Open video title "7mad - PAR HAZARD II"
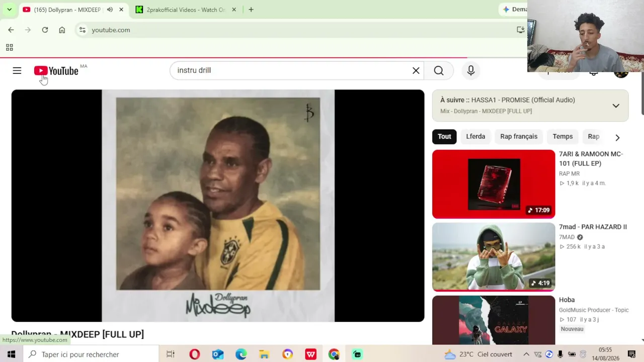Image resolution: width=644 pixels, height=362 pixels. [x=593, y=227]
